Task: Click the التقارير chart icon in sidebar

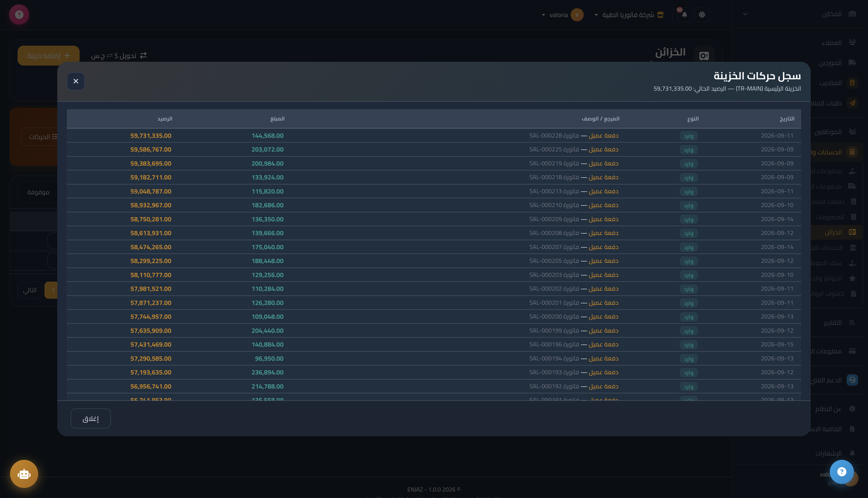Action: click(852, 322)
